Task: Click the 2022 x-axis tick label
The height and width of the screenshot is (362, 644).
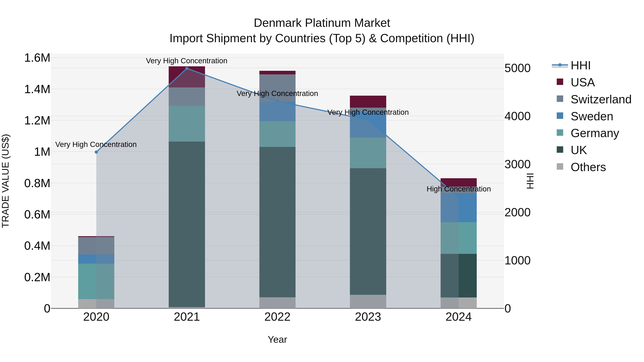Action: tap(277, 317)
